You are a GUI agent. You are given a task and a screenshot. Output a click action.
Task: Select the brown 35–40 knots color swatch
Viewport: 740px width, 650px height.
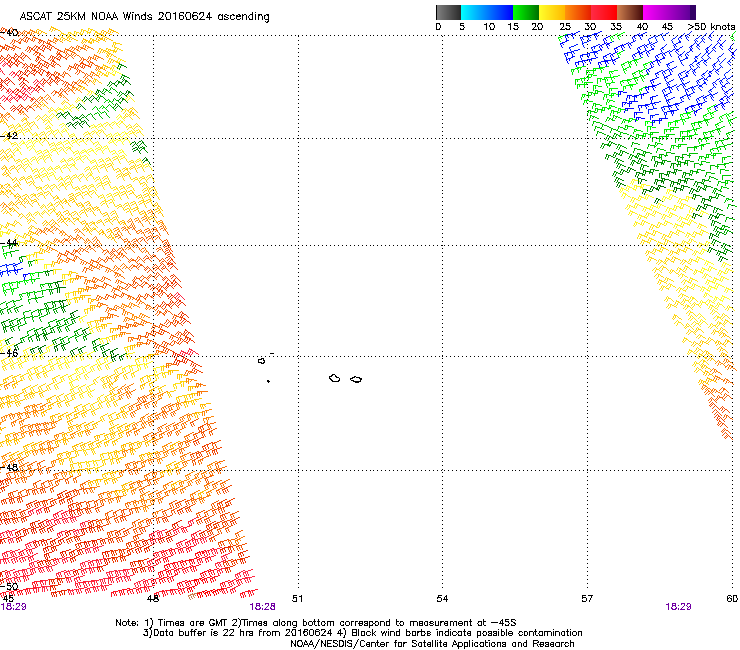coord(630,12)
